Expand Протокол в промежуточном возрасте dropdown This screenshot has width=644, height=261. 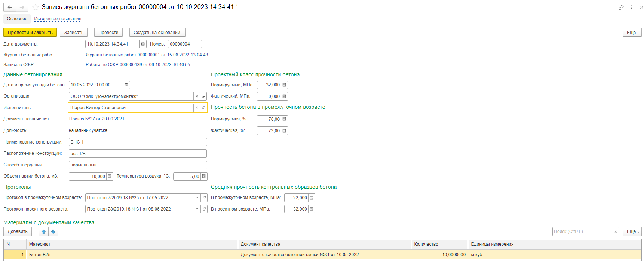(197, 198)
